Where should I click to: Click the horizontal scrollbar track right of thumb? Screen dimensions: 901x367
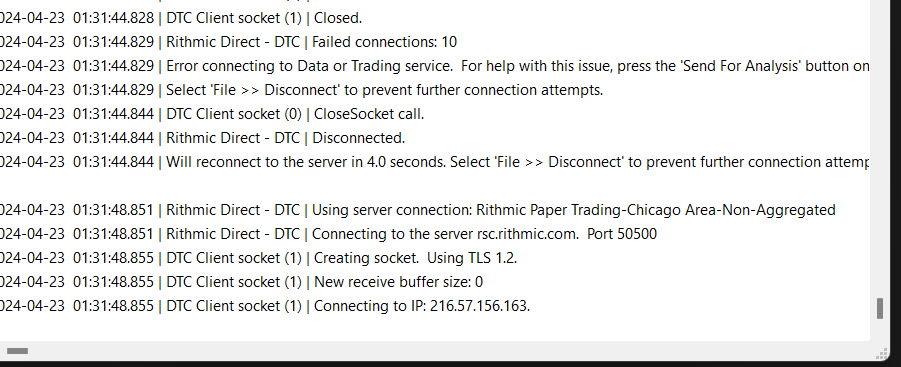pyautogui.click(x=448, y=351)
